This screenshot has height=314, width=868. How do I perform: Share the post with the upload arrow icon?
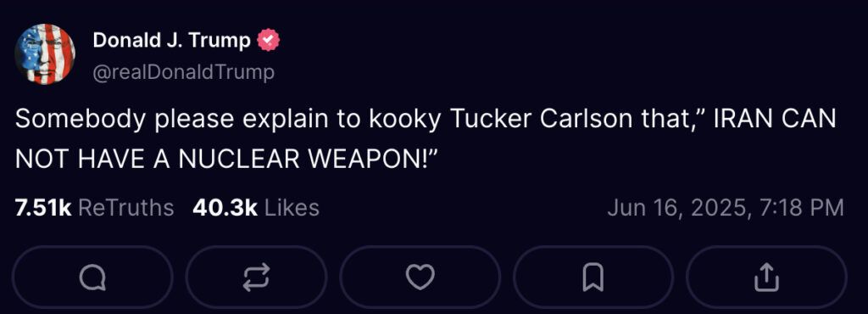(x=766, y=277)
